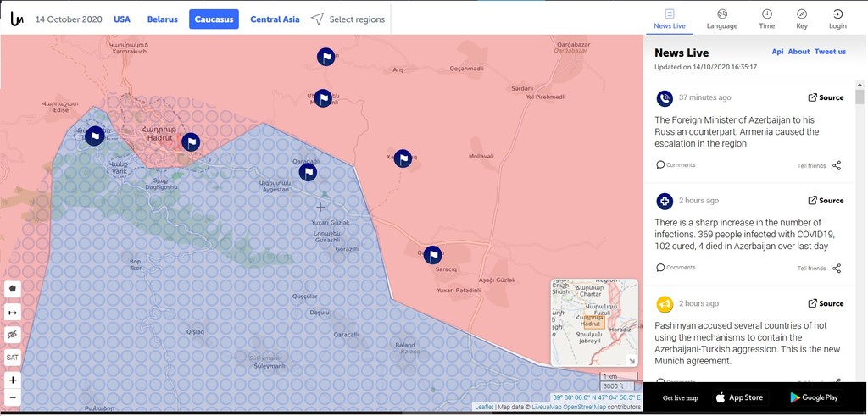Share COVID19 news via Tell friends icon
The image size is (868, 416).
(837, 269)
